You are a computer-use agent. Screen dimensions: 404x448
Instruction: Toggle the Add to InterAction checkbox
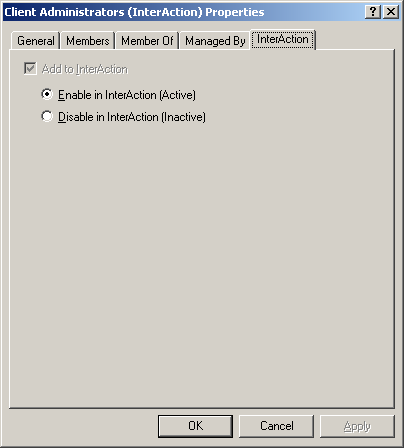pyautogui.click(x=30, y=69)
